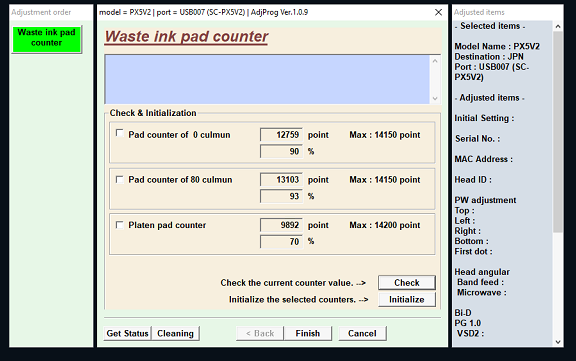576x361 pixels.
Task: Start Cleaning with its button
Action: tap(176, 333)
